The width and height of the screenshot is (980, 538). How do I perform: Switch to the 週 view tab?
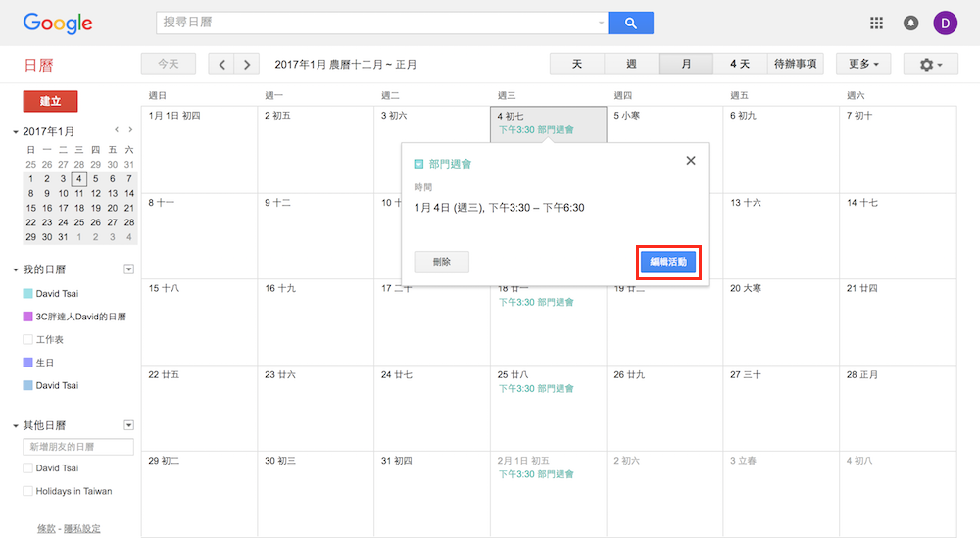click(x=631, y=65)
